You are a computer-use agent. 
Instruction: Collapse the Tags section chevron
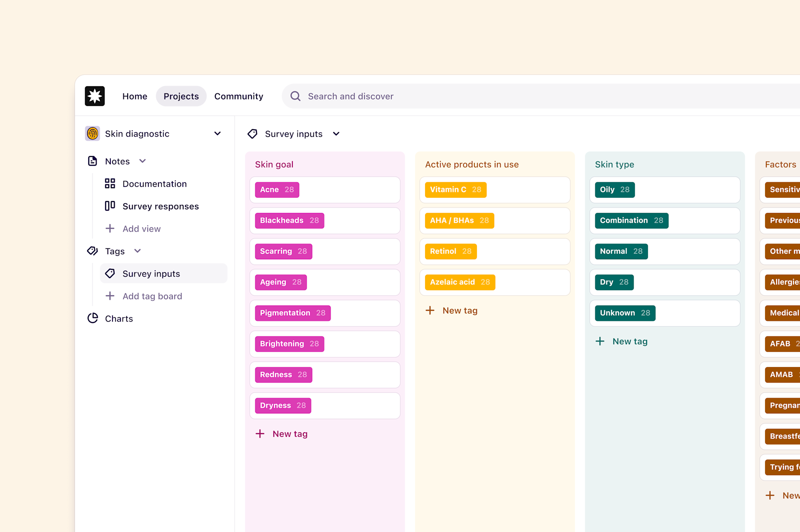coord(137,251)
